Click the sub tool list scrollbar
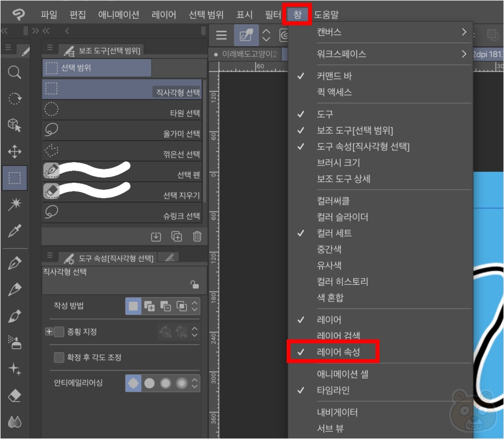Image resolution: width=504 pixels, height=439 pixels. coord(204,141)
